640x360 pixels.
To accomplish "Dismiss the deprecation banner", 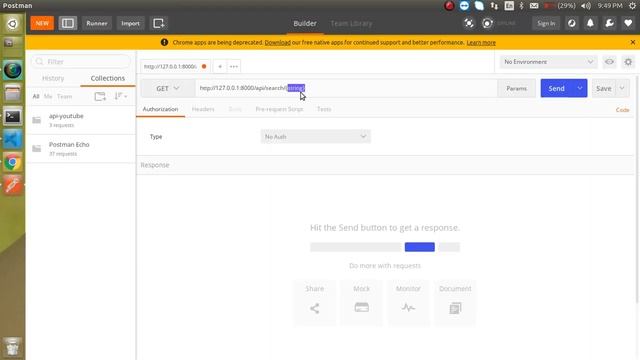I will coord(633,42).
